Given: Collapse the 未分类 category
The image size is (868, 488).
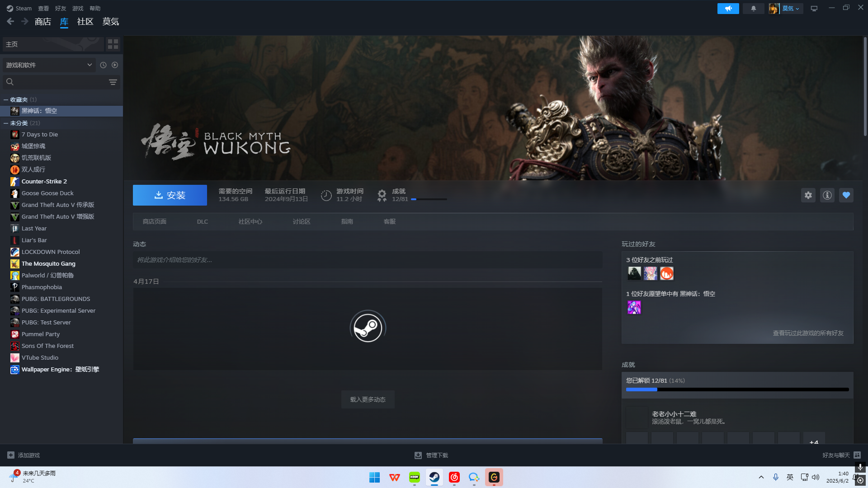Looking at the screenshot, I should click(6, 123).
